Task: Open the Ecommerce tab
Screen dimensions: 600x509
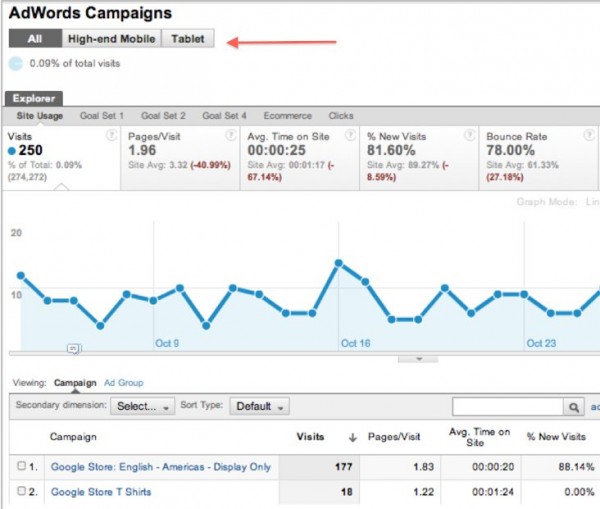Action: [x=287, y=116]
